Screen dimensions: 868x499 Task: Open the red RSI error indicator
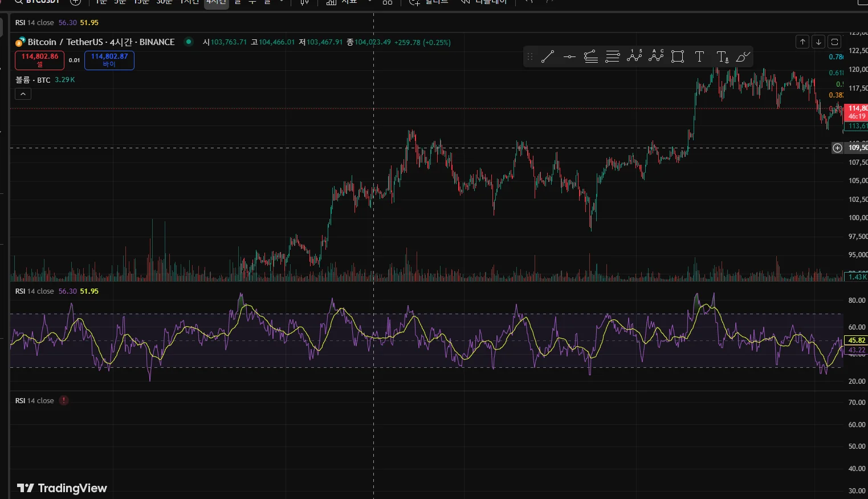(x=64, y=400)
